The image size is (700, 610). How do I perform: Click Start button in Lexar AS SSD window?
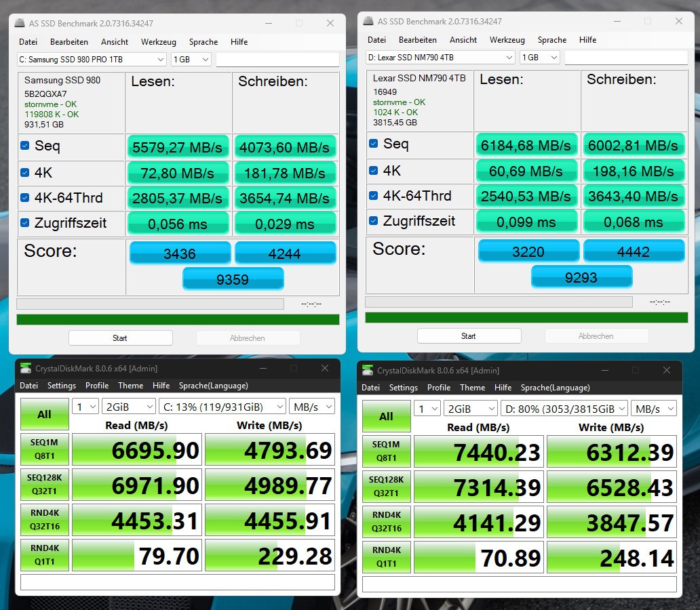469,336
